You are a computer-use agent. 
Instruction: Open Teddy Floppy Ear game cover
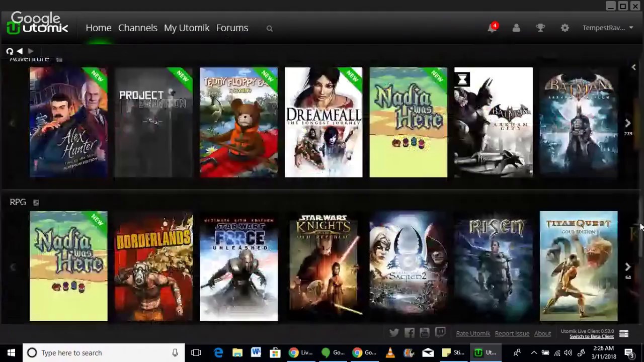coord(238,122)
